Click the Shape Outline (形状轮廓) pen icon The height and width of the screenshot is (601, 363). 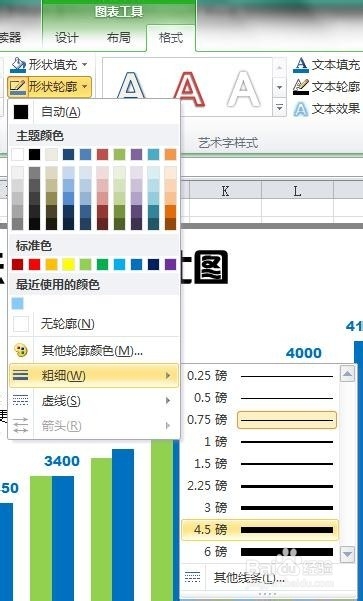point(18,87)
